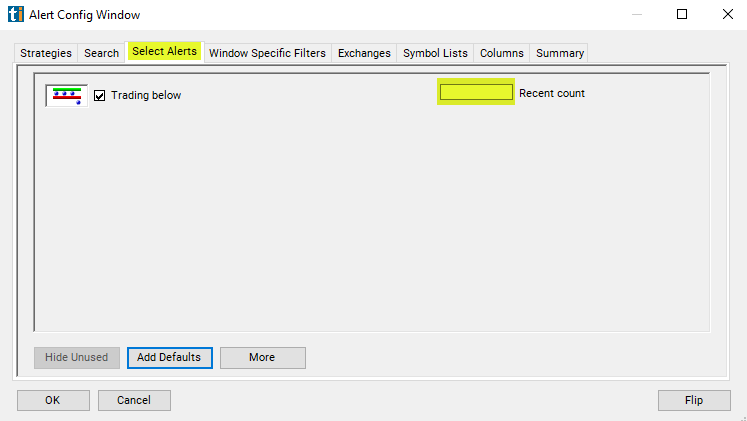Click the Flip button

[x=694, y=401]
